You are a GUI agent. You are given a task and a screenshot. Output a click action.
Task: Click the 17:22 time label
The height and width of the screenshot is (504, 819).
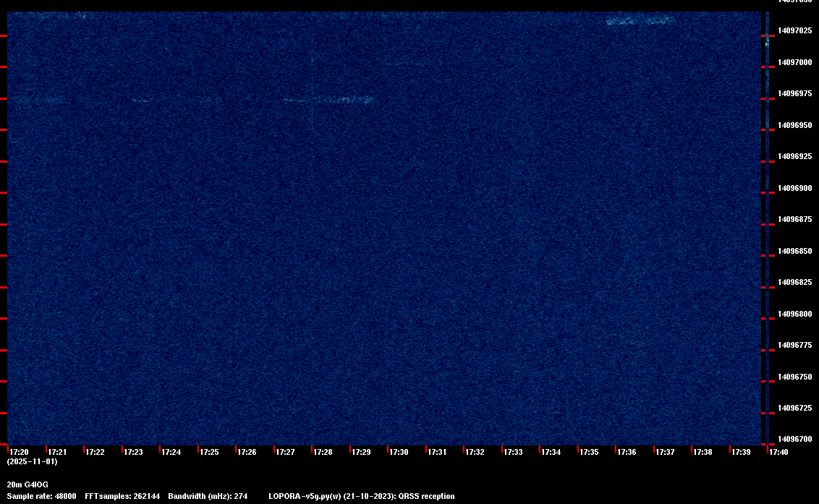(x=95, y=452)
